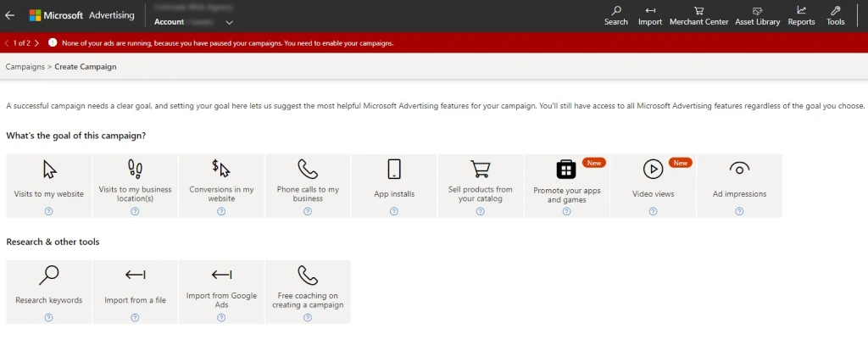Viewport: 868px width, 351px height.
Task: Open help icon under App installs
Action: [394, 211]
